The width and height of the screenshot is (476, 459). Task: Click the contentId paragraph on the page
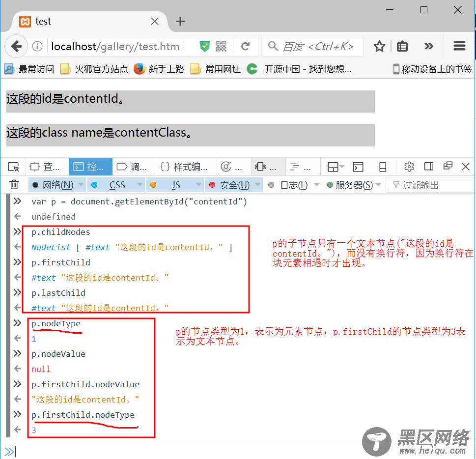point(190,101)
